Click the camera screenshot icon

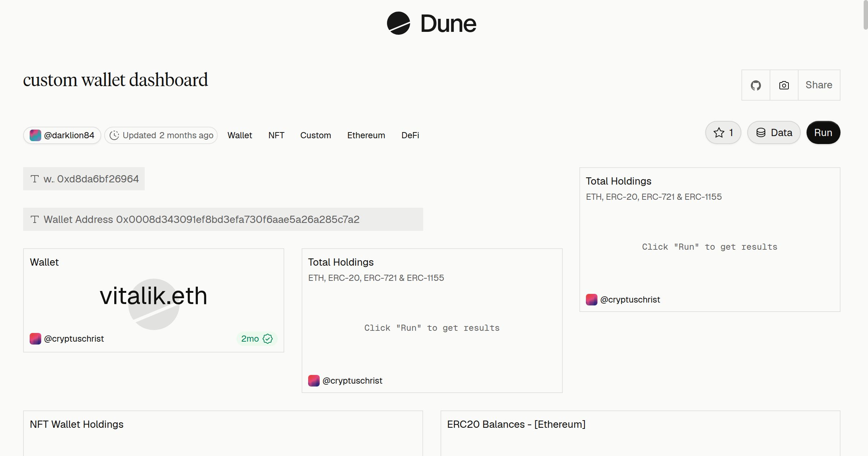coord(784,85)
